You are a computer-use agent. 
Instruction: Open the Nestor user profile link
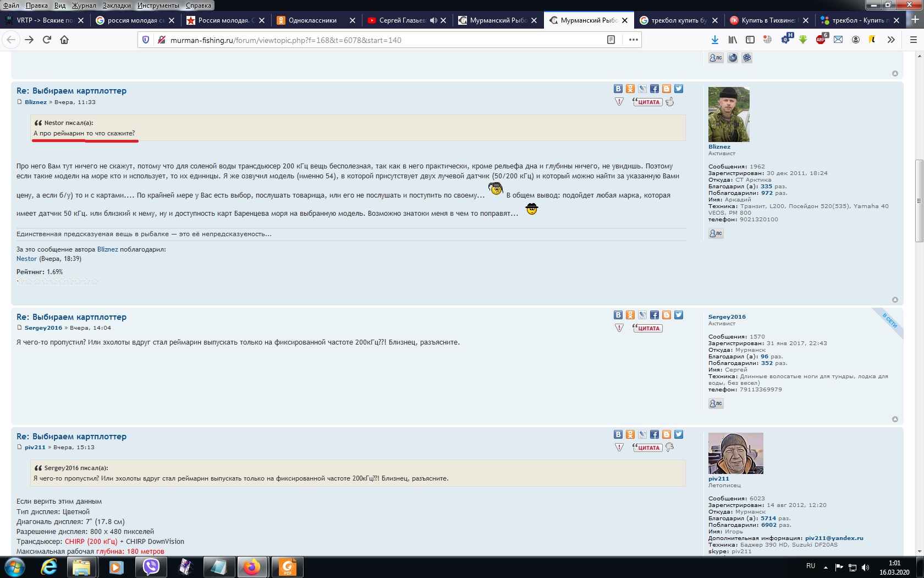(x=26, y=259)
